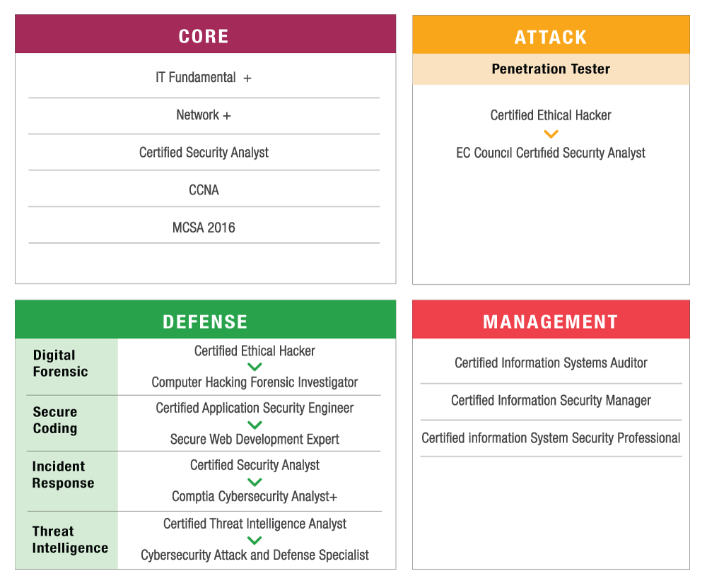Select the Threat Intelligence category label
The width and height of the screenshot is (707, 588).
[70, 539]
